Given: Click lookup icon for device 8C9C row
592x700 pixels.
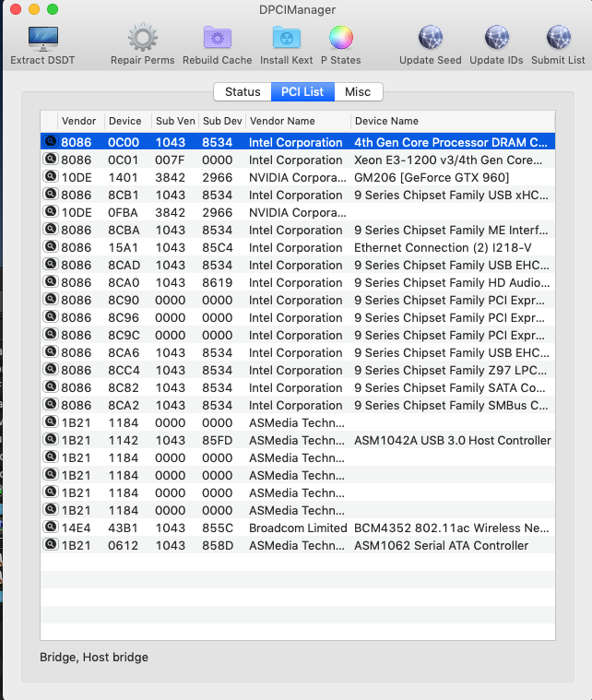Looking at the screenshot, I should click(x=51, y=335).
